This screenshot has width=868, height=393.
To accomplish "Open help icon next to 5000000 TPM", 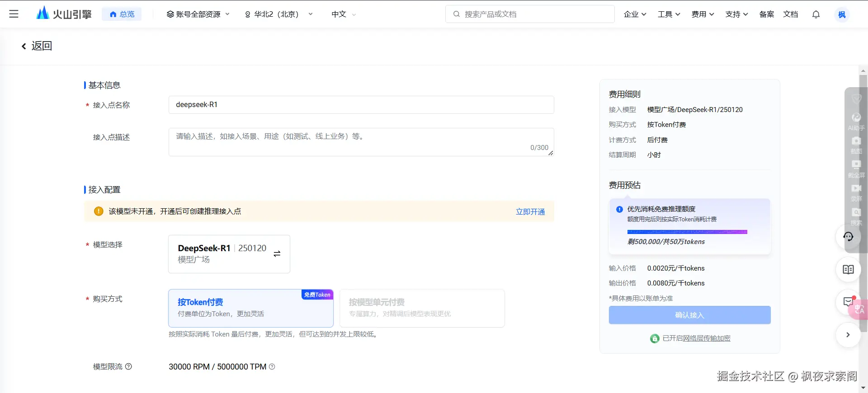I will click(x=272, y=366).
